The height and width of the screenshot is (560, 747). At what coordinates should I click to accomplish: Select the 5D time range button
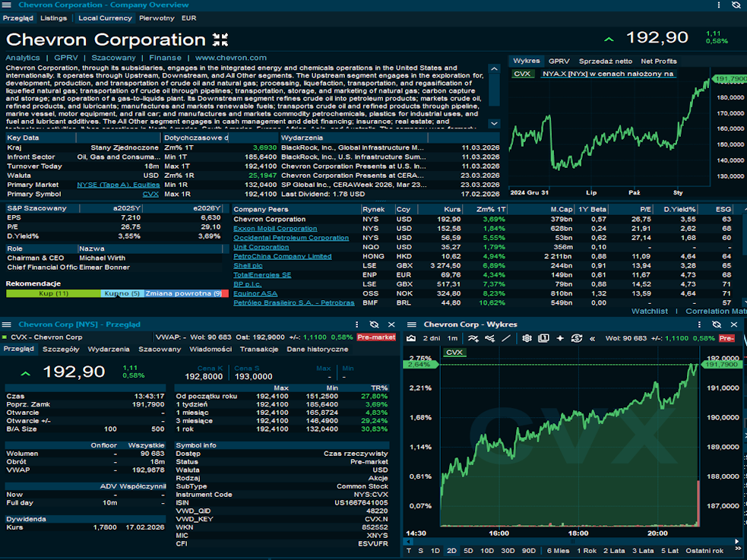point(468,551)
